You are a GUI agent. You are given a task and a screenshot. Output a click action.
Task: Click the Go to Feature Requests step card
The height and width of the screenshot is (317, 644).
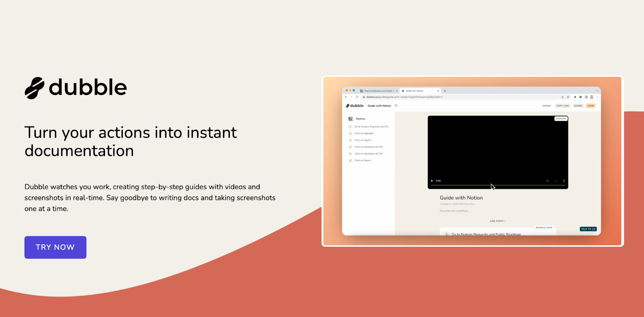coord(498,232)
